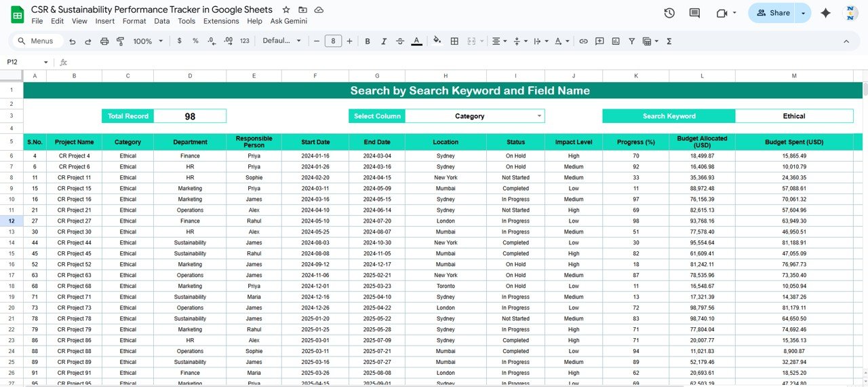Insert a link using the toolbar icon
This screenshot has width=868, height=387.
coord(583,41)
